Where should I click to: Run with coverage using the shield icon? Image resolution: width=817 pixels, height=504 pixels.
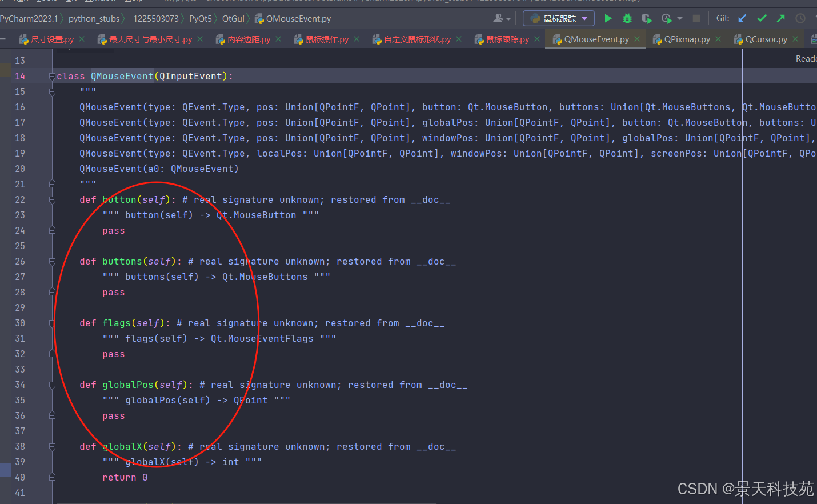tap(646, 19)
